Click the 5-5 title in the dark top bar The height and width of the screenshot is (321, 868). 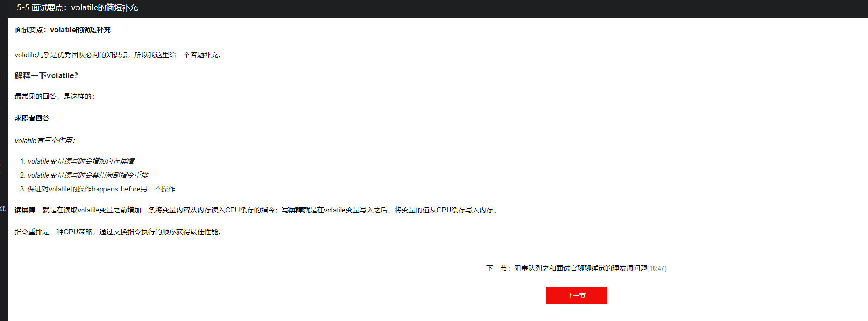(77, 8)
